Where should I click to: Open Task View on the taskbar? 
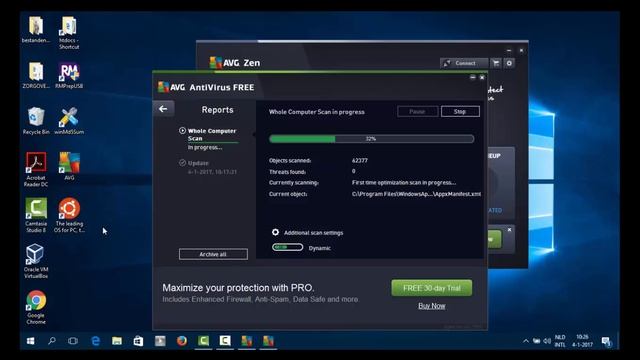tap(73, 340)
